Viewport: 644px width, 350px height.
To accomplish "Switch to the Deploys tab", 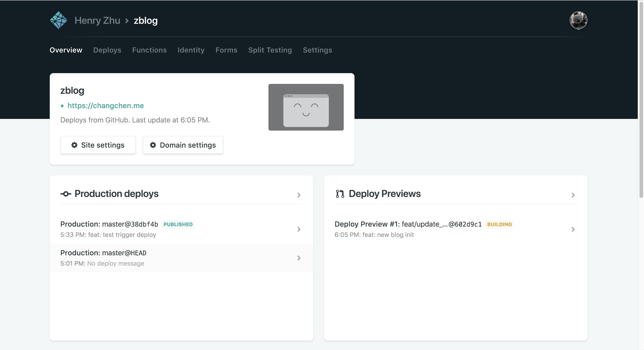I will tap(107, 50).
